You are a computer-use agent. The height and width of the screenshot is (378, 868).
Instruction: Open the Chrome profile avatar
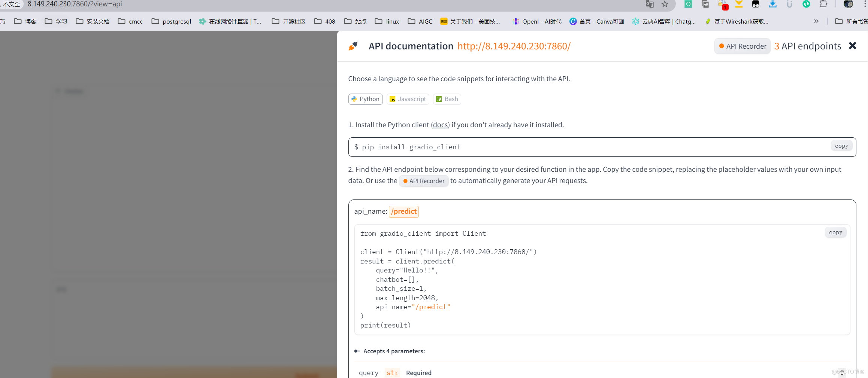pyautogui.click(x=848, y=4)
